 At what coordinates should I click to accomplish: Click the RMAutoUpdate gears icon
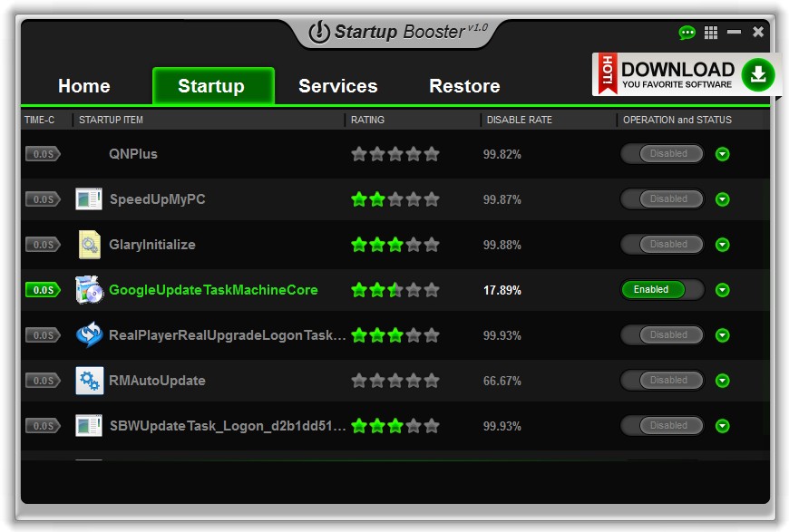coord(89,380)
